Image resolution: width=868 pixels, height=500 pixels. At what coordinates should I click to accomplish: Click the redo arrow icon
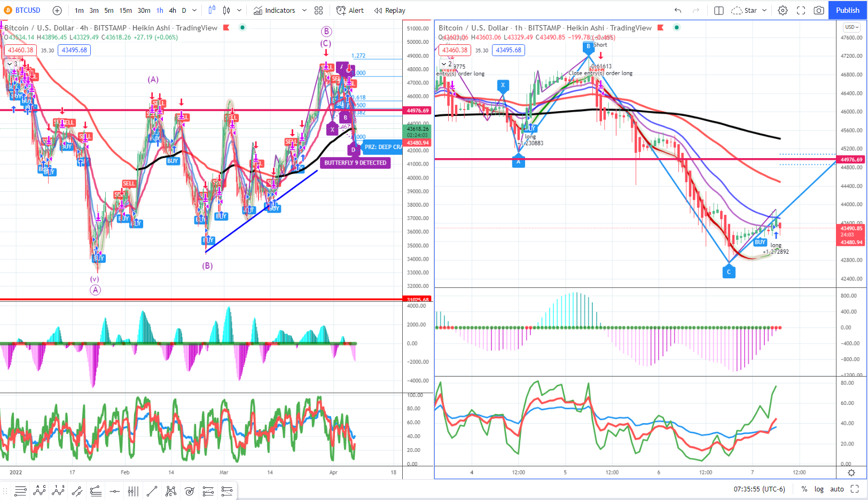(x=696, y=10)
